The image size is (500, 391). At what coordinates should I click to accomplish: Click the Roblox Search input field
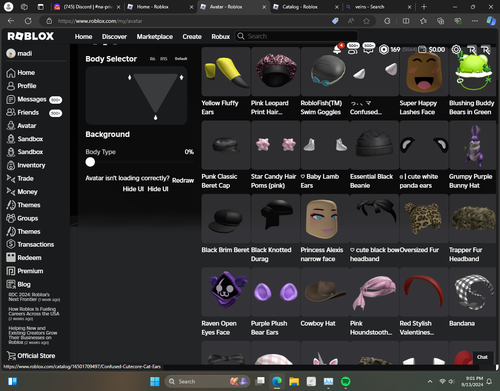click(296, 36)
